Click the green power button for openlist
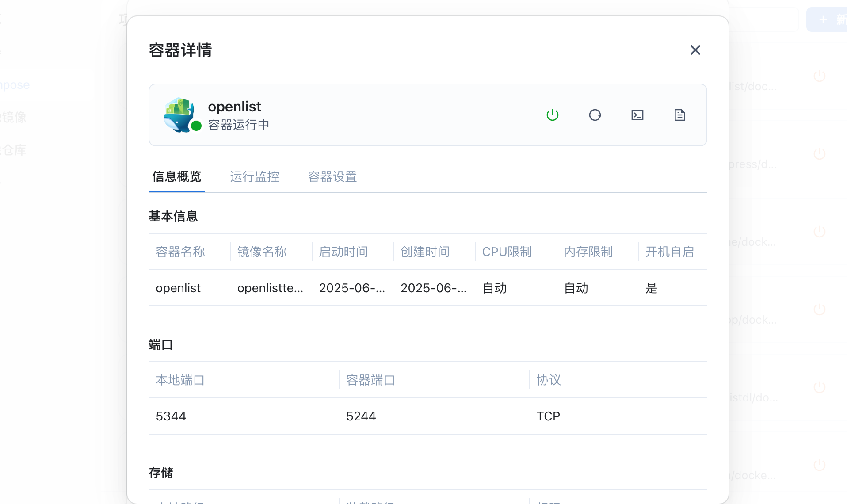The height and width of the screenshot is (504, 847). (x=552, y=115)
